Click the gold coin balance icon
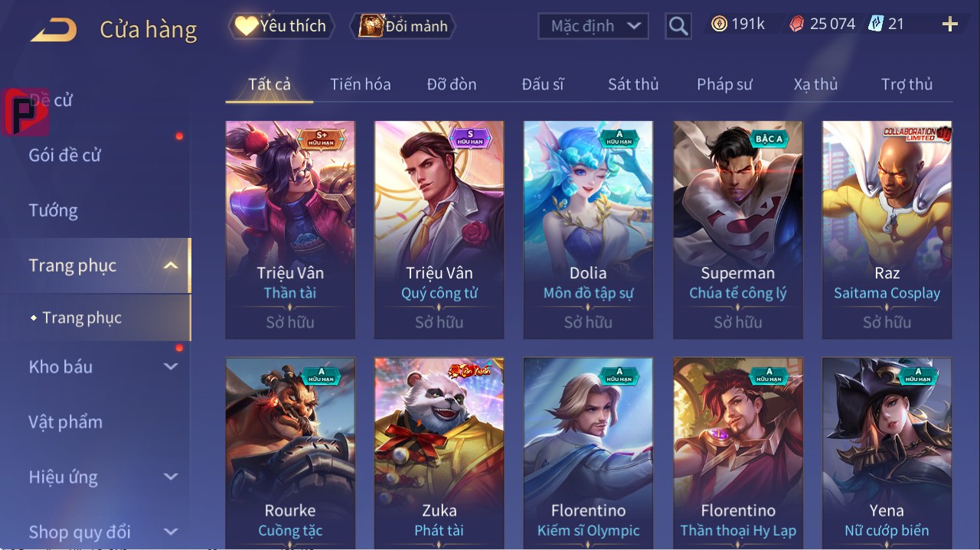Image resolution: width=980 pixels, height=550 pixels. coord(719,24)
